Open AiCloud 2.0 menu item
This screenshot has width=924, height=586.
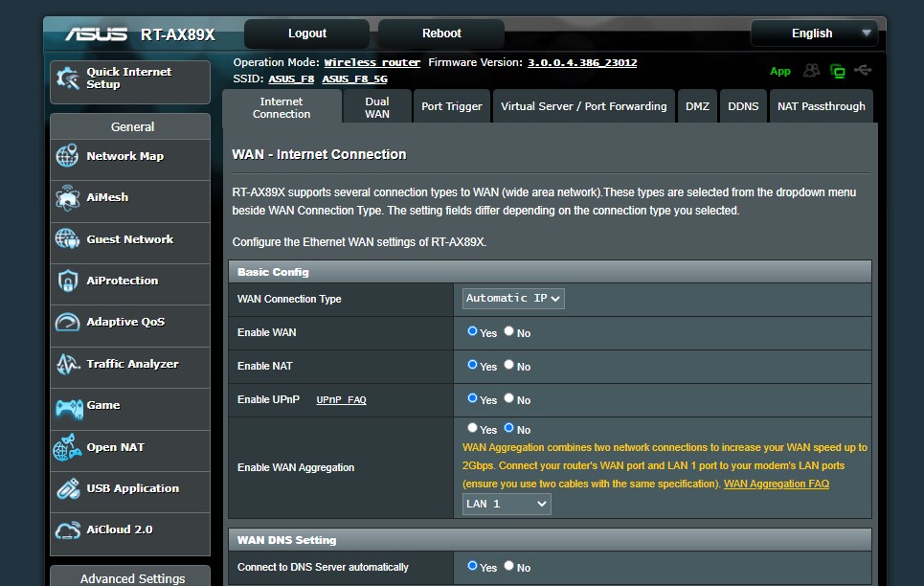[x=130, y=533]
